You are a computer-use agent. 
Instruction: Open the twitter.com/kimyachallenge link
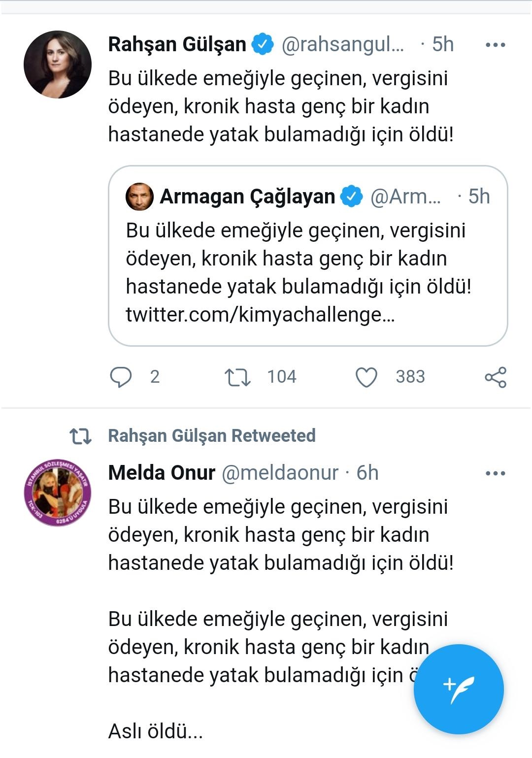pyautogui.click(x=260, y=314)
